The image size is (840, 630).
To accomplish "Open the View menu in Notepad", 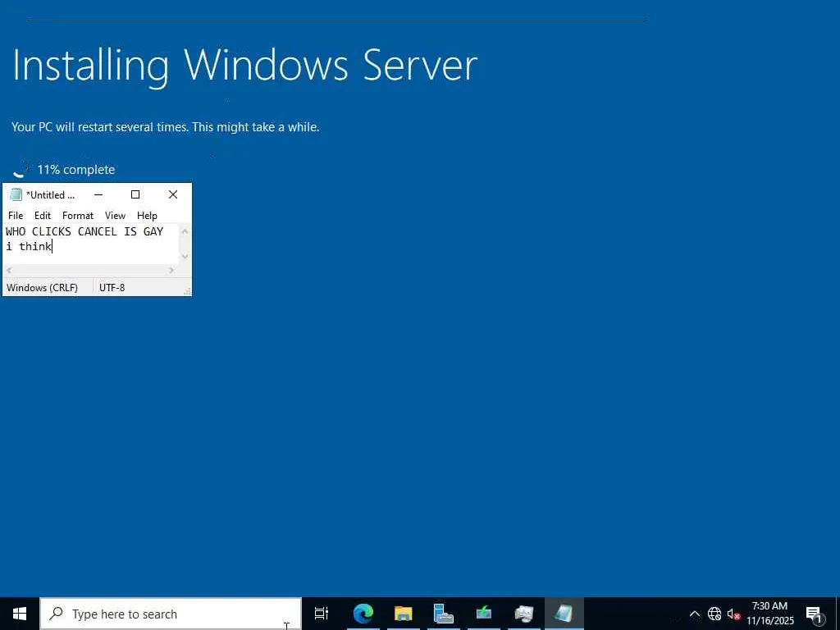I will tap(115, 216).
